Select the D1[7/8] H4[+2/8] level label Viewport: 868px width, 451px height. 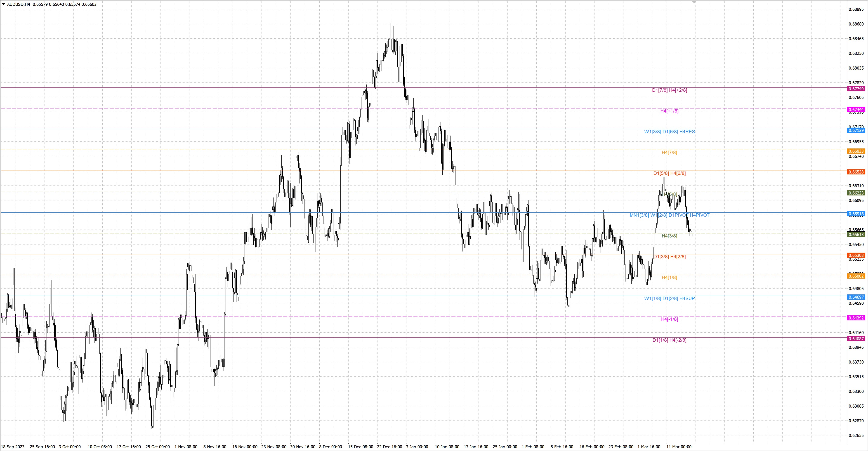pos(669,90)
